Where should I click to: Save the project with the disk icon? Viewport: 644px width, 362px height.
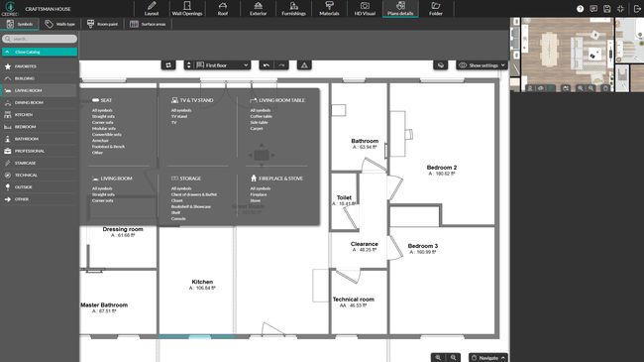pos(607,9)
